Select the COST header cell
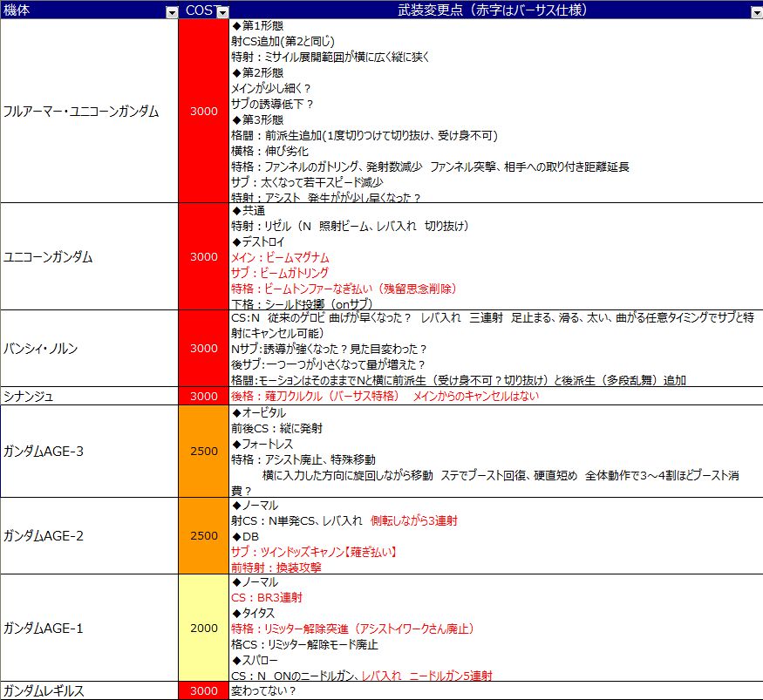Viewport: 763px width, 700px height. (204, 10)
